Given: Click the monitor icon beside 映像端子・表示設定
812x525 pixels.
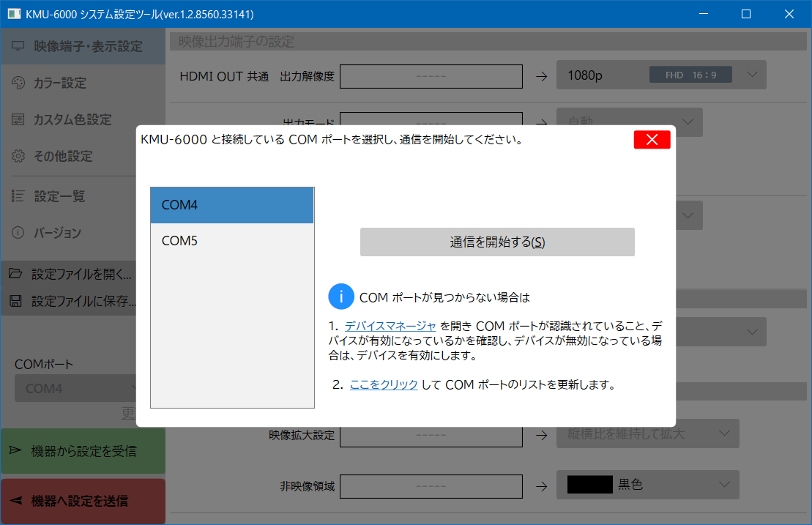Looking at the screenshot, I should [x=19, y=46].
